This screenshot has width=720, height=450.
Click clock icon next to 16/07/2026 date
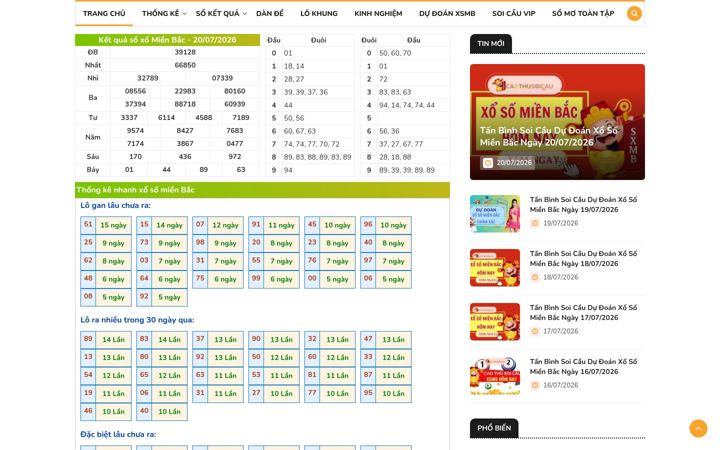pyautogui.click(x=534, y=385)
